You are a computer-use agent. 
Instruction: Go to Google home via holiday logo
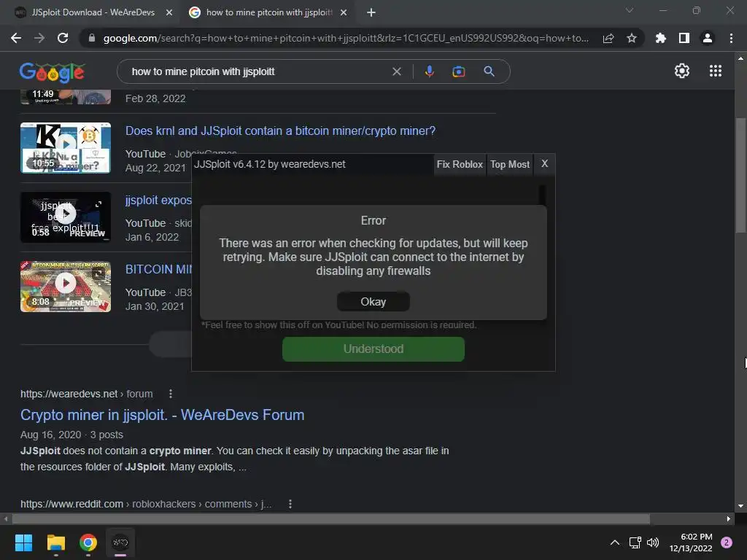click(52, 72)
